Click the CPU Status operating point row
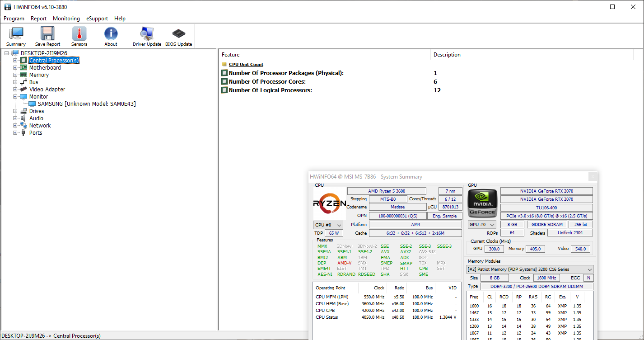Viewport: 644px width, 340px height. pyautogui.click(x=386, y=317)
